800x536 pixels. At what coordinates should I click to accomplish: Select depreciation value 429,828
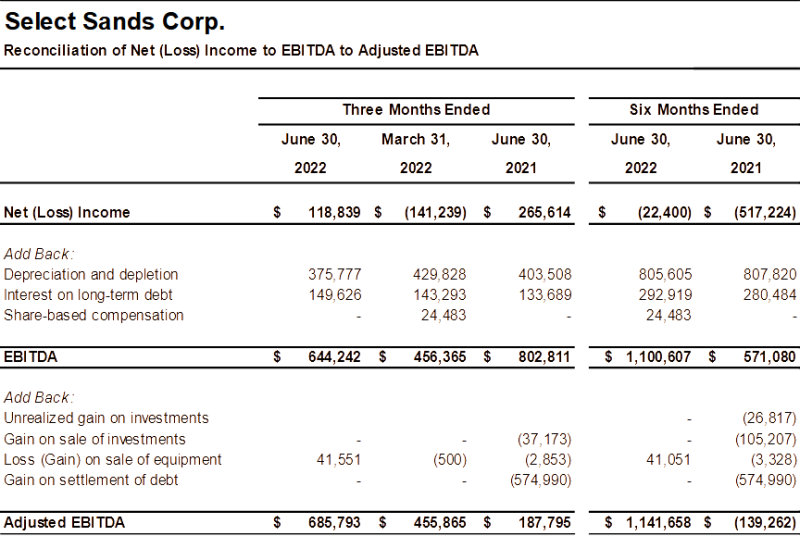[439, 274]
